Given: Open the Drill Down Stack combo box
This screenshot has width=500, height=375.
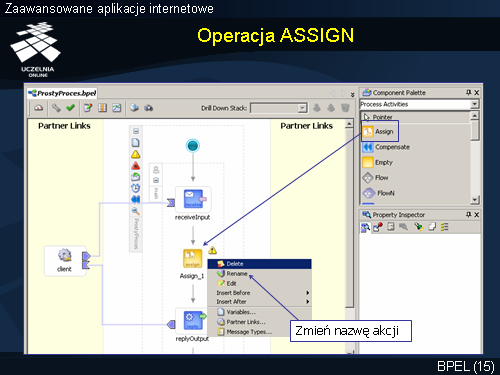Looking at the screenshot, I should [279, 108].
